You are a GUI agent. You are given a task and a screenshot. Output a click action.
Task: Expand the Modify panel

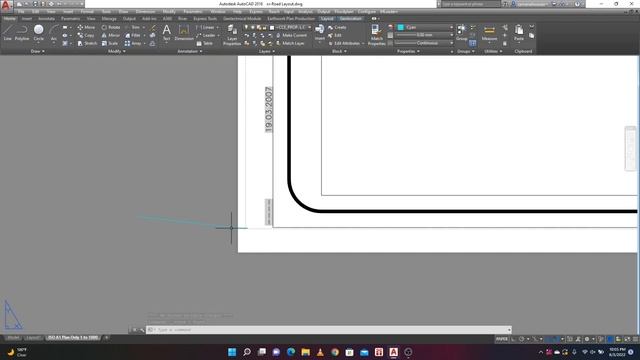pyautogui.click(x=117, y=51)
